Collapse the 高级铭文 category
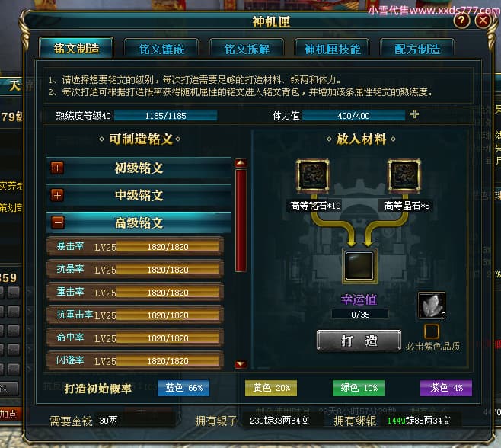The image size is (501, 448). 58,222
